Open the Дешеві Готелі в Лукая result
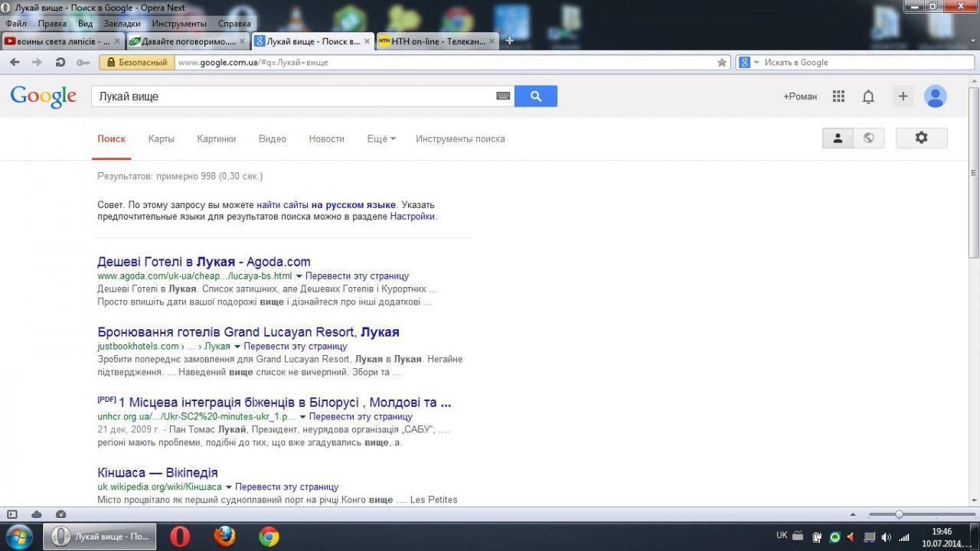 pos(204,262)
